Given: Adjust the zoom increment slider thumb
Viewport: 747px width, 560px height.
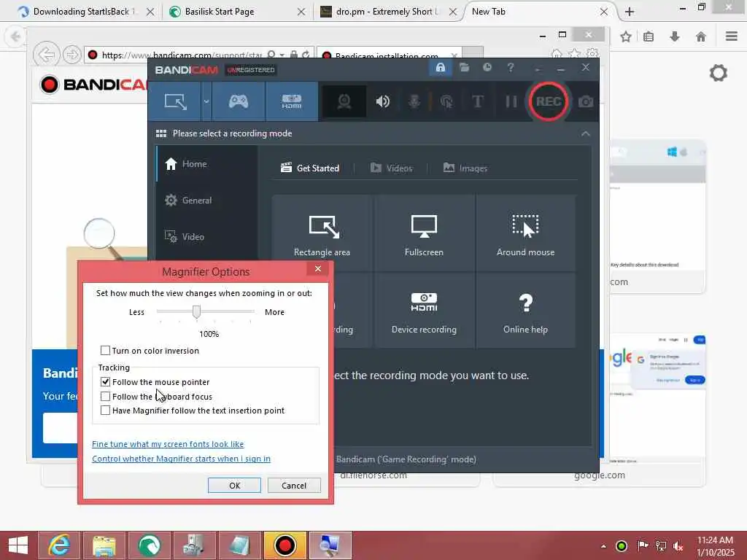Looking at the screenshot, I should pos(196,312).
